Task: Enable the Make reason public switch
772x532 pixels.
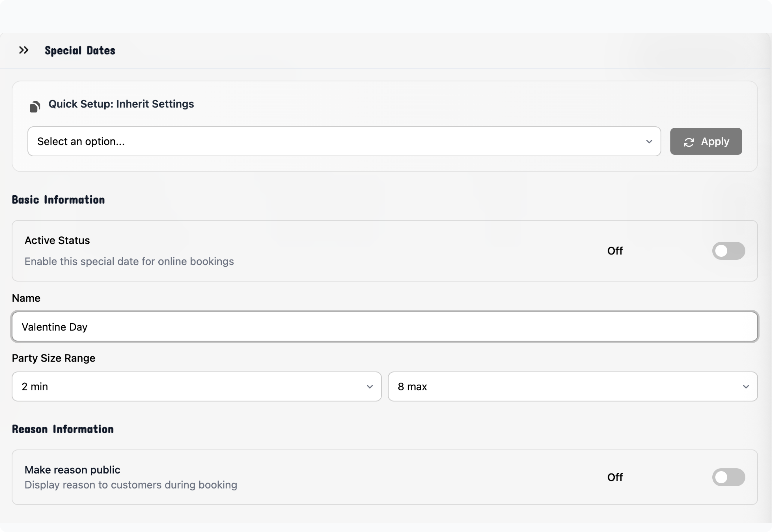Action: point(728,477)
